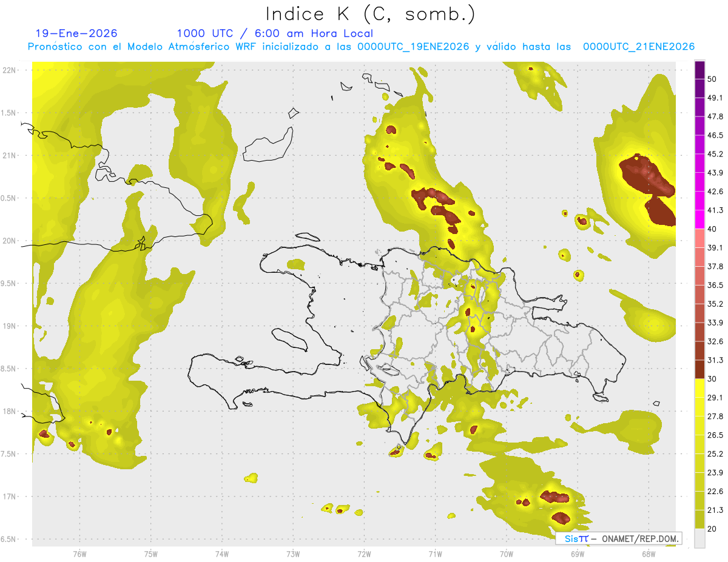Pick the dark brown swatch just above 30
The width and height of the screenshot is (728, 562).
pos(699,370)
